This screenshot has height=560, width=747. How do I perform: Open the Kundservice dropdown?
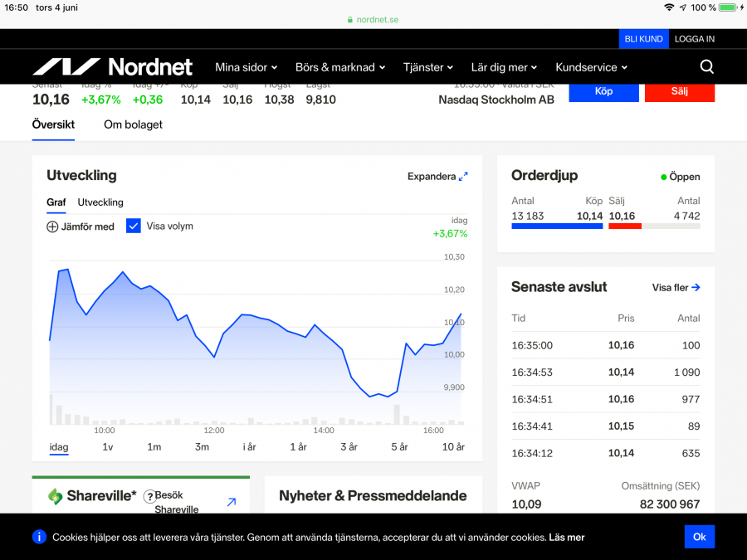591,67
